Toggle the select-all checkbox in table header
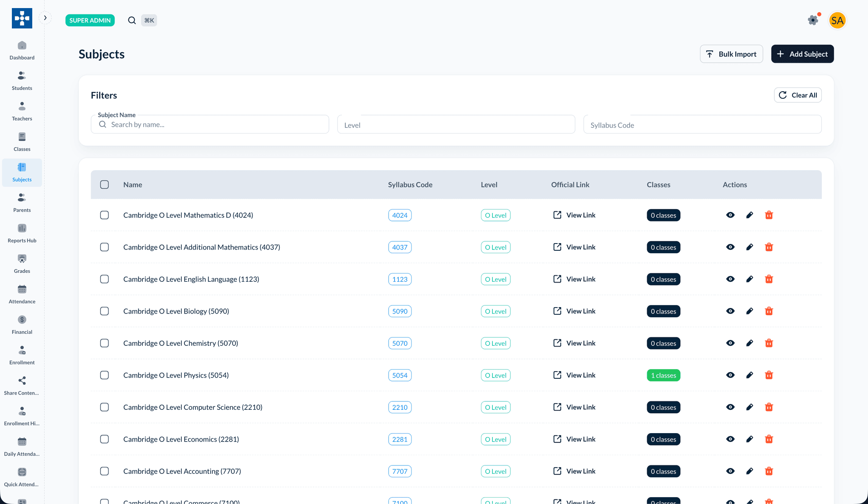The width and height of the screenshot is (868, 504). click(104, 185)
